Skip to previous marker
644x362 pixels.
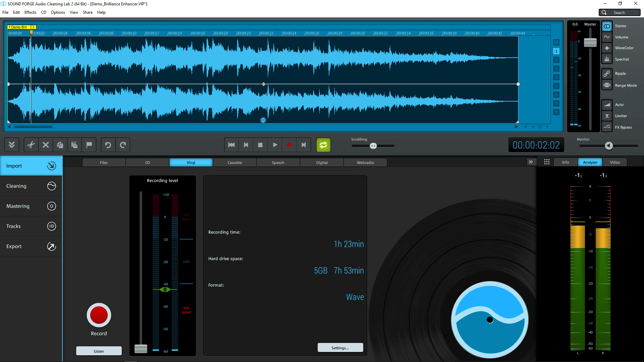(x=246, y=145)
